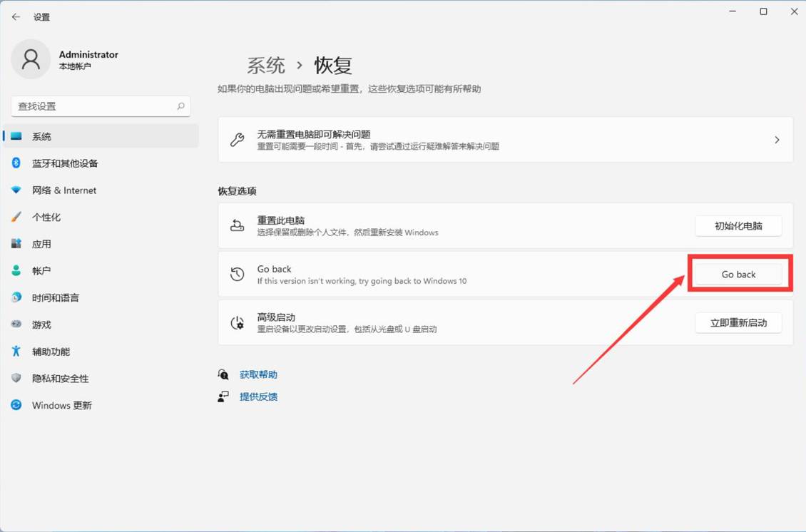
Task: Click the Accounts person icon in the sidebar
Action: click(x=16, y=270)
